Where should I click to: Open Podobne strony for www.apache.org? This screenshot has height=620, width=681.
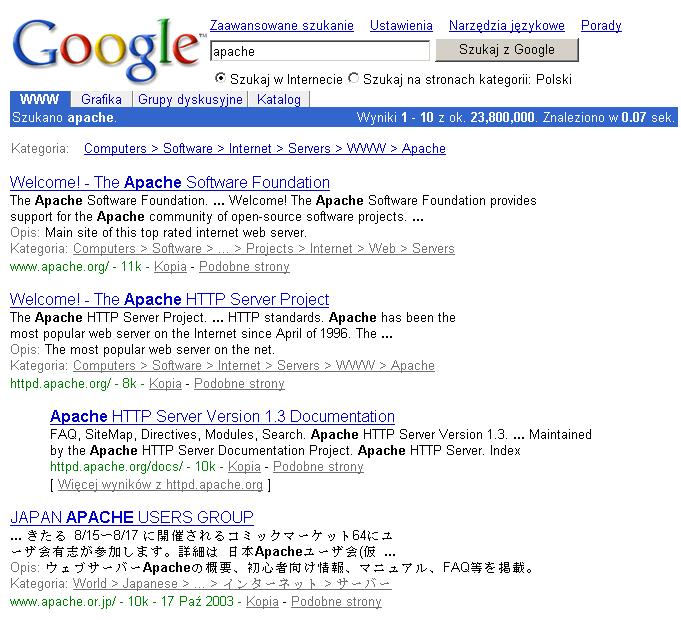[244, 266]
